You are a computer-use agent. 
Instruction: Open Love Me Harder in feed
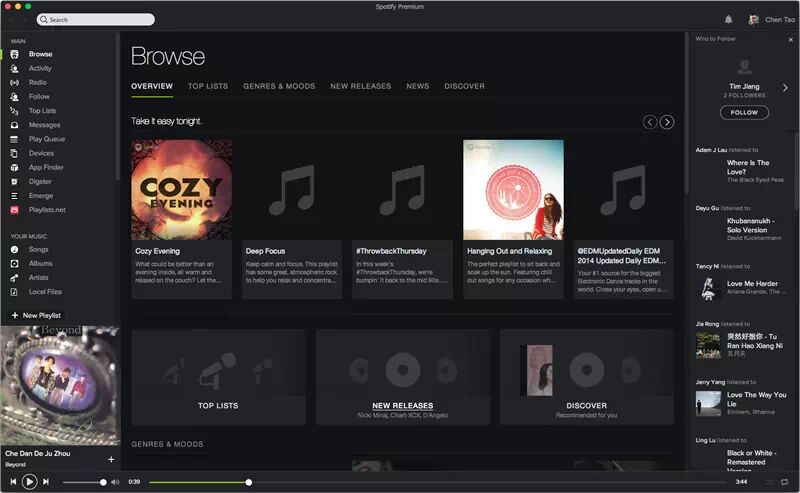point(753,284)
